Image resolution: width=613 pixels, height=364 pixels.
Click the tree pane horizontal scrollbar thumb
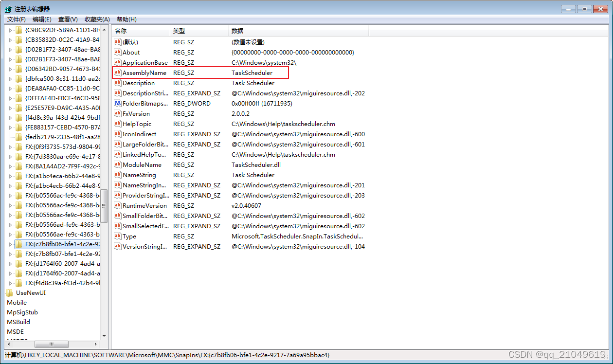point(52,344)
